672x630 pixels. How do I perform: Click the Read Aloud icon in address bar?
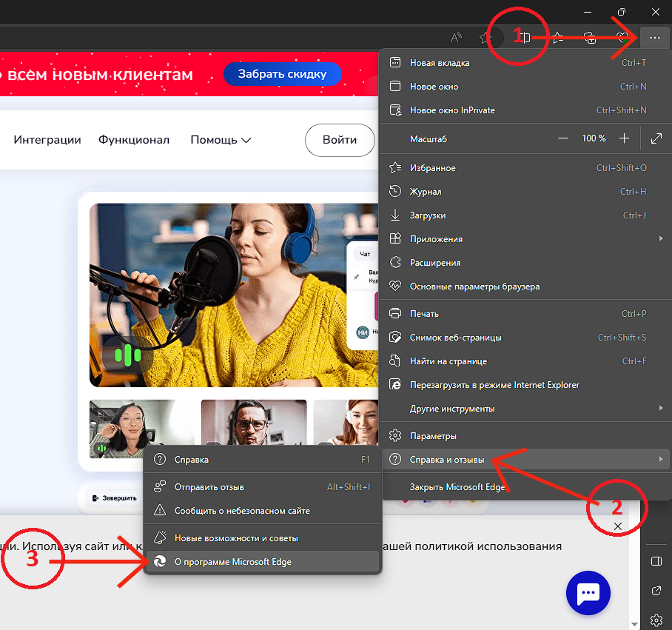[x=457, y=37]
